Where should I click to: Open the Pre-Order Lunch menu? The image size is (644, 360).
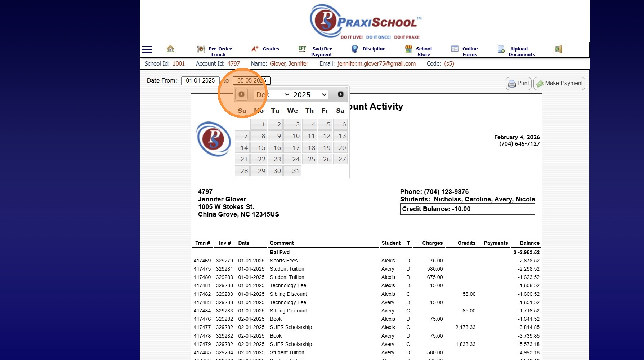tap(220, 52)
